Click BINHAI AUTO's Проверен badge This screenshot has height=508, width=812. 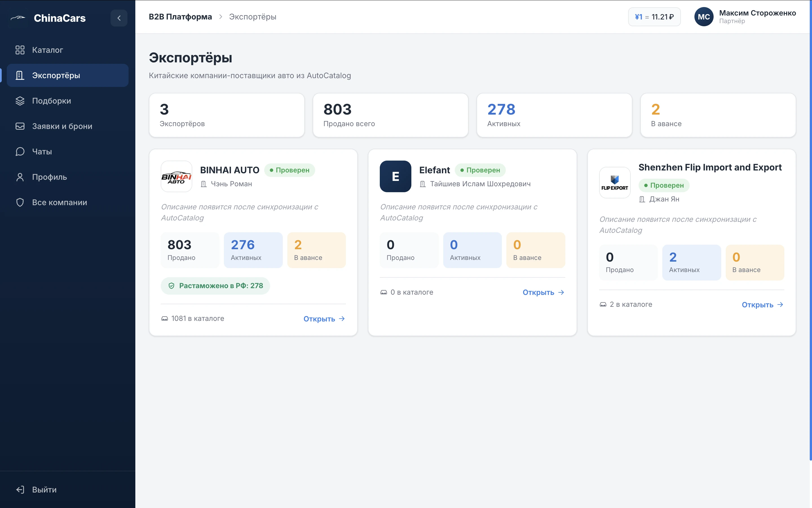tap(290, 170)
